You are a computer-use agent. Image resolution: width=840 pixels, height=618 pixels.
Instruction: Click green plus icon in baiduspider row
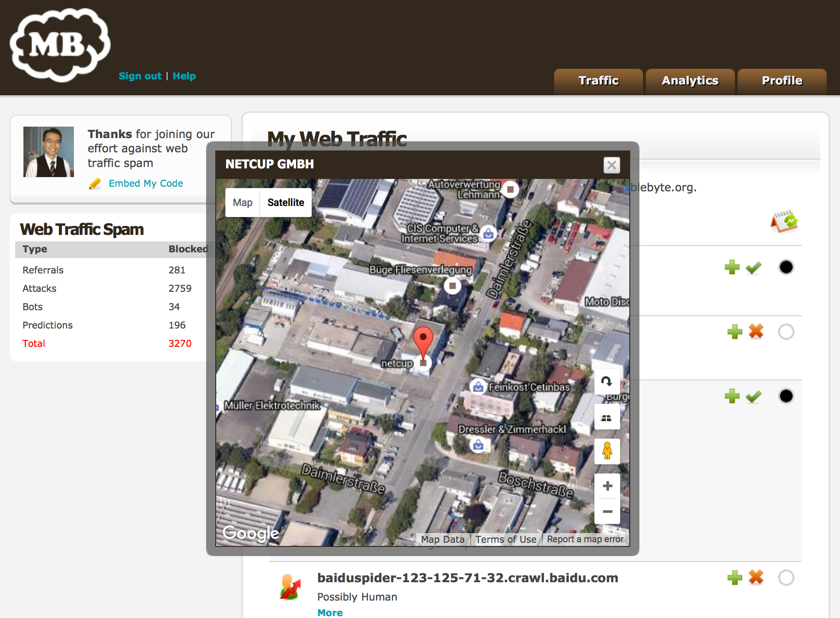pyautogui.click(x=735, y=577)
